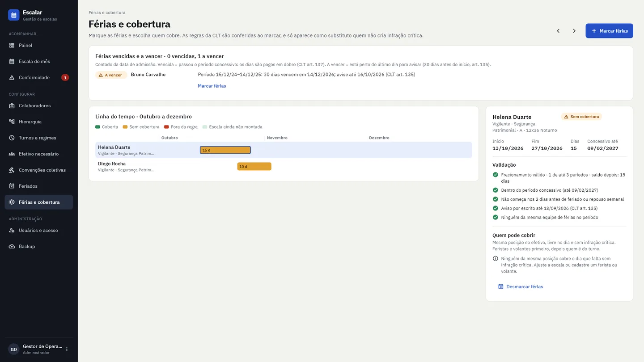Go to Usuários e acesso page
This screenshot has height=362, width=644.
click(39, 230)
